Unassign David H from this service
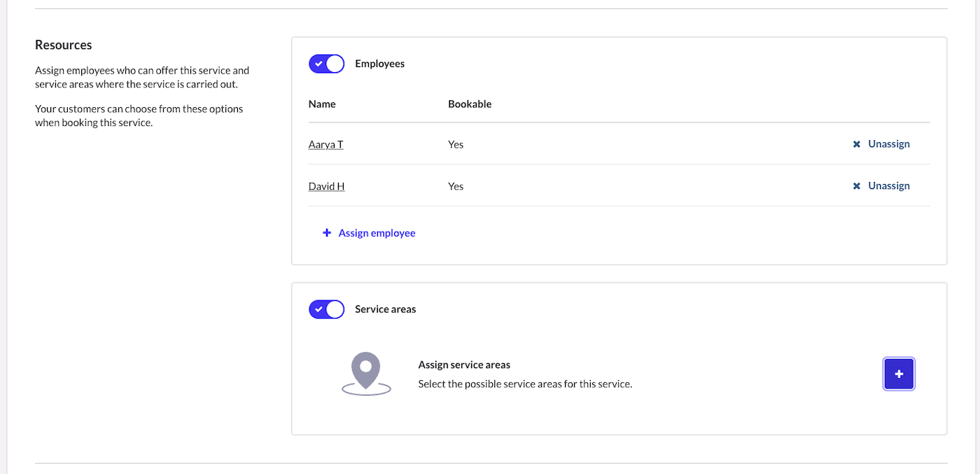The image size is (980, 474). (888, 186)
